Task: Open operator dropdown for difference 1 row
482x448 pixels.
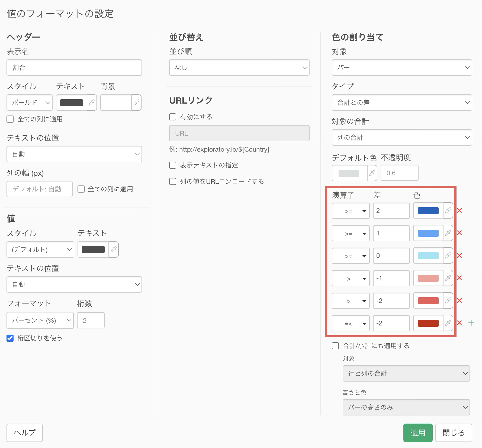Action: click(351, 233)
